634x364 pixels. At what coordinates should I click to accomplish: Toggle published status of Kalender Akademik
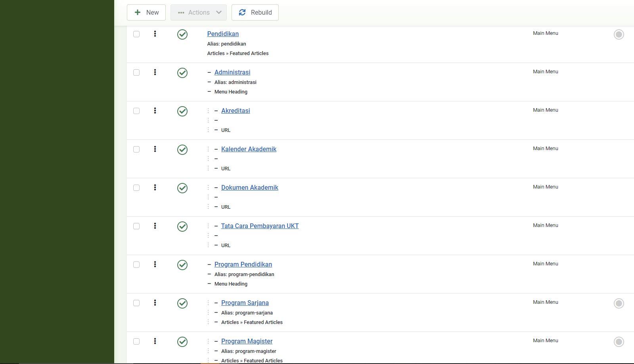182,150
